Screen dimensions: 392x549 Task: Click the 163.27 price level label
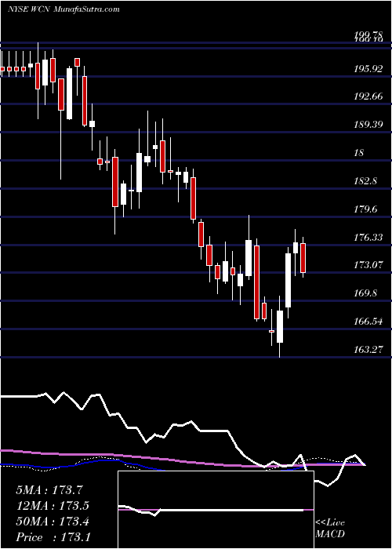368,350
